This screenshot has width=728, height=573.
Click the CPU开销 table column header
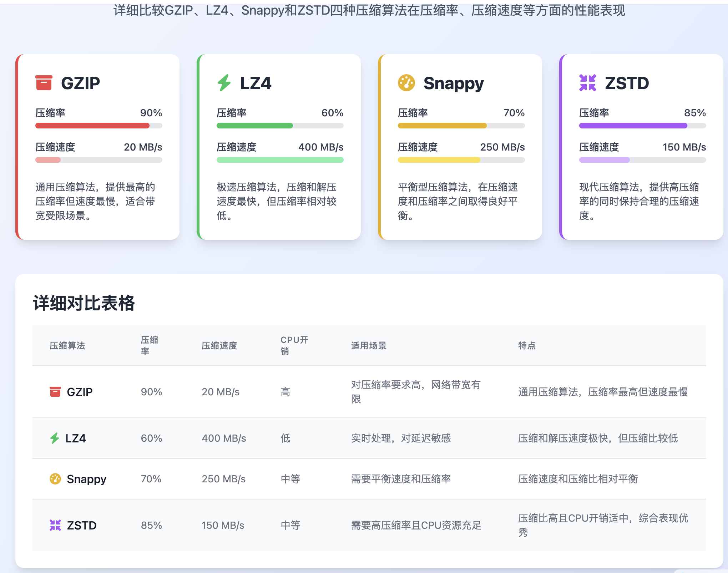pos(294,345)
